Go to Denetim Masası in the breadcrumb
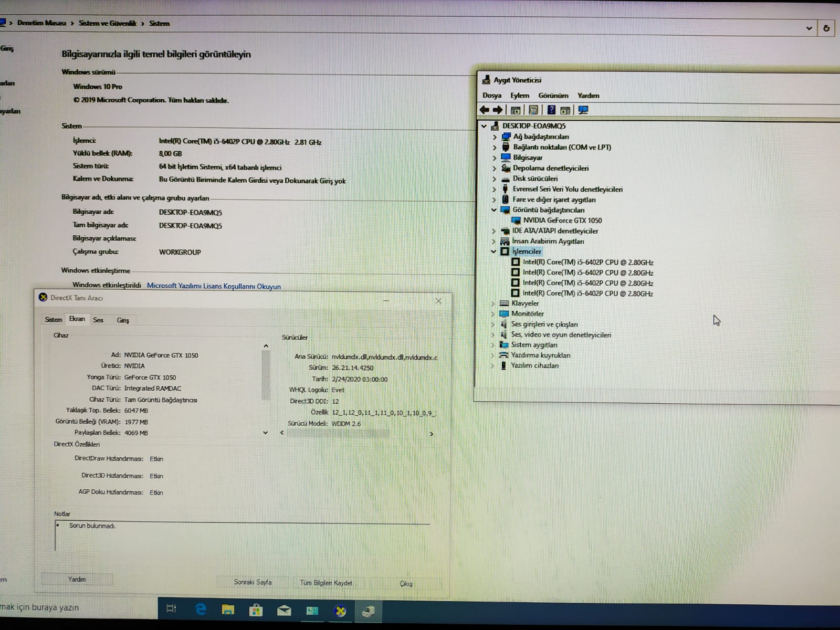Image resolution: width=840 pixels, height=630 pixels. (41, 23)
